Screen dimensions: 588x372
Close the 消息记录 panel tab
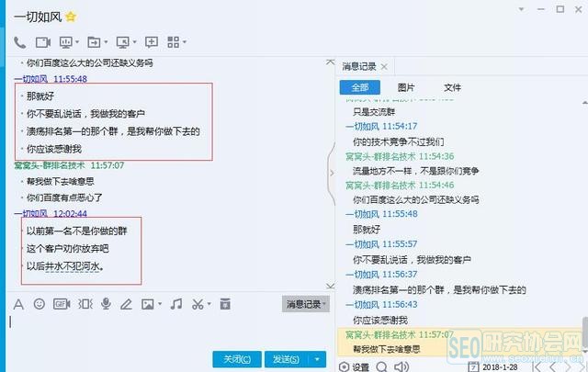384,67
